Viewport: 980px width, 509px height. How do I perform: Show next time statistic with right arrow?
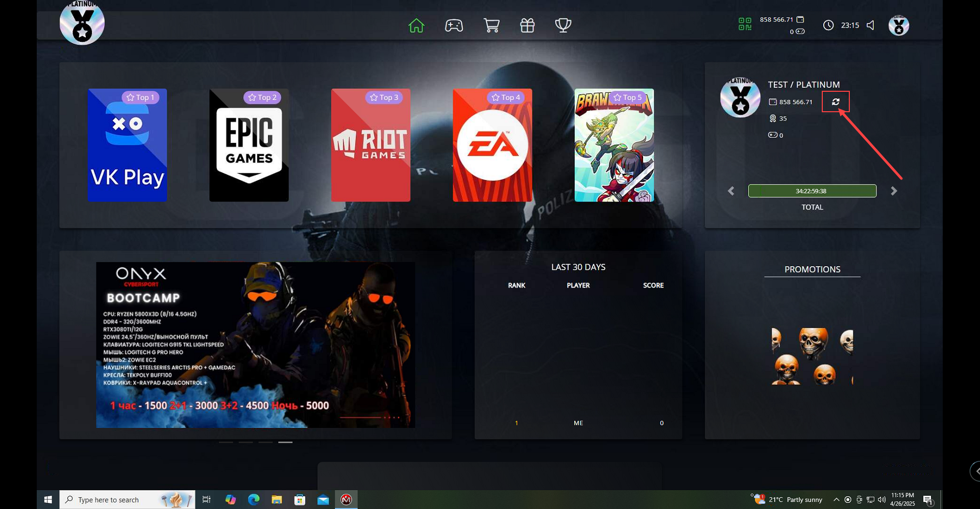coord(894,191)
